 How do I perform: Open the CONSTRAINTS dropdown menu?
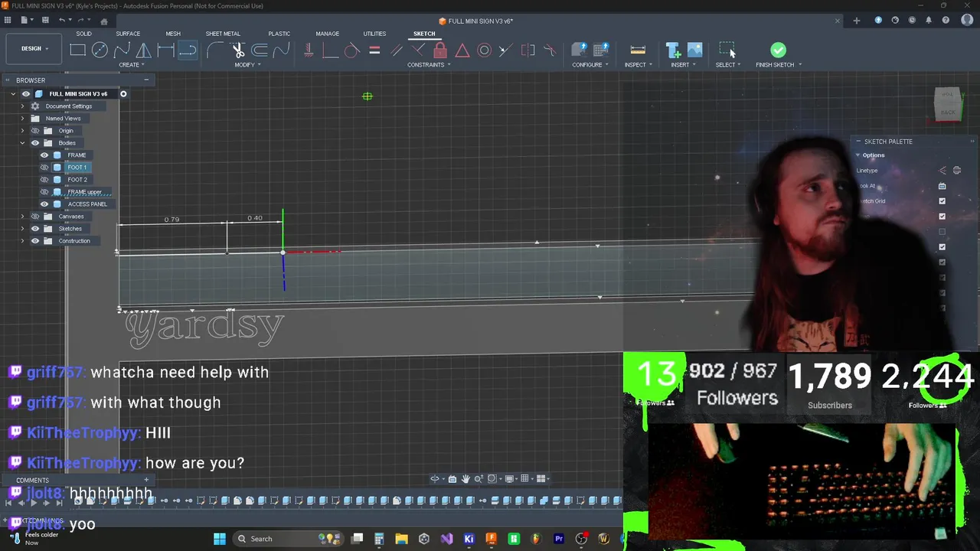click(x=429, y=65)
